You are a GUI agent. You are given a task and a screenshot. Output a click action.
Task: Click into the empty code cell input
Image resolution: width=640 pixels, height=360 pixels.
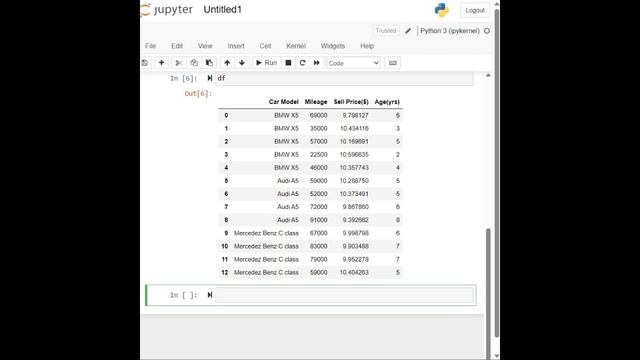pos(344,295)
